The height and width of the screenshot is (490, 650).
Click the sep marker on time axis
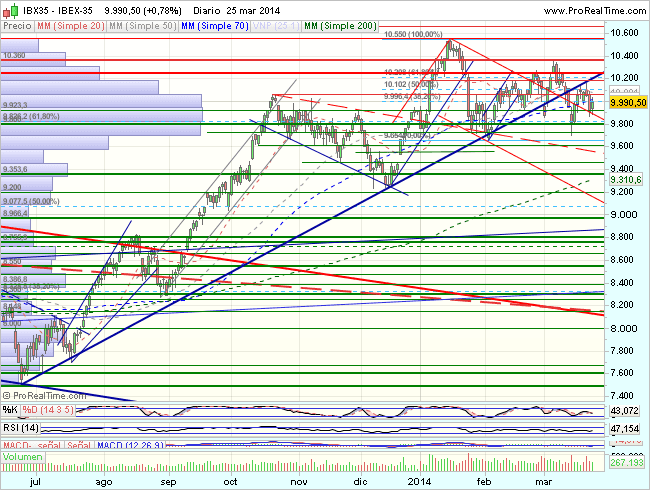168,482
